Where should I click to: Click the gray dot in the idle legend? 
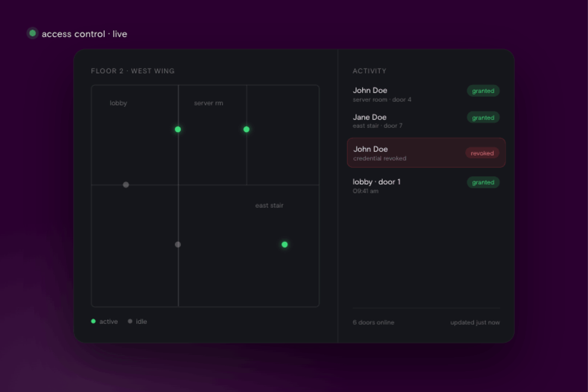tap(130, 321)
